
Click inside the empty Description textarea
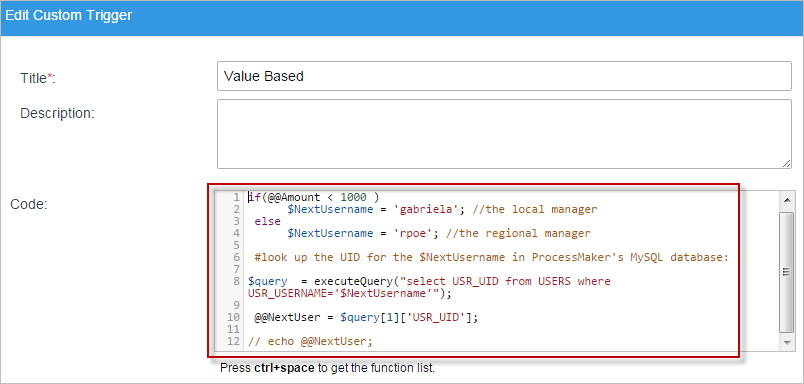coord(504,134)
